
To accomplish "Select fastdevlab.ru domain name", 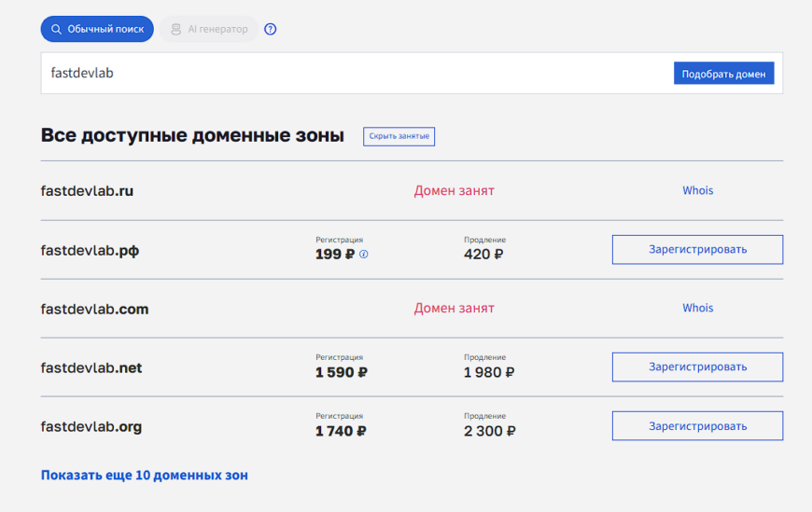I will [x=87, y=191].
